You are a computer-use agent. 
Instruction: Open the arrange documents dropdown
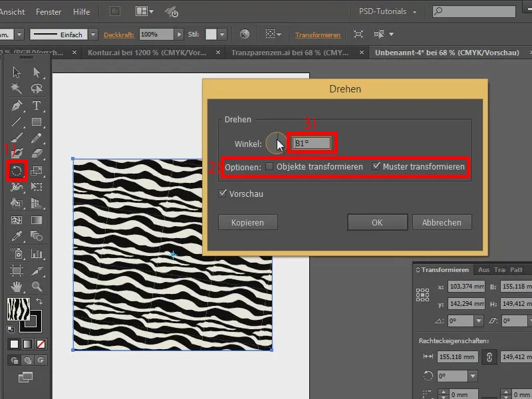pyautogui.click(x=144, y=11)
